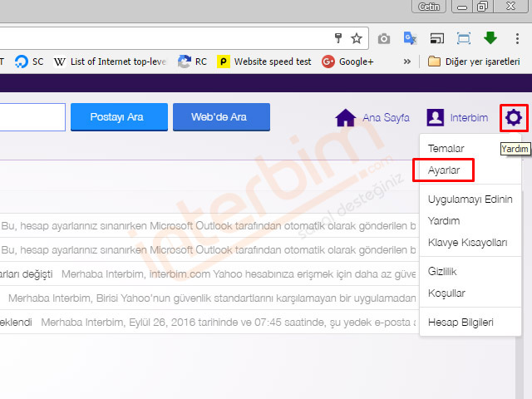Click the Interbim profile avatar icon
This screenshot has height=399, width=532.
[x=436, y=118]
